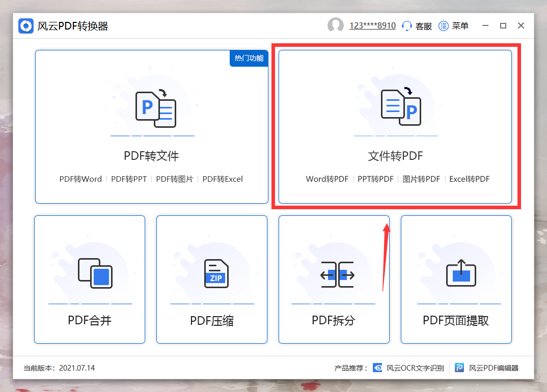Open the 菜单 menu

460,26
